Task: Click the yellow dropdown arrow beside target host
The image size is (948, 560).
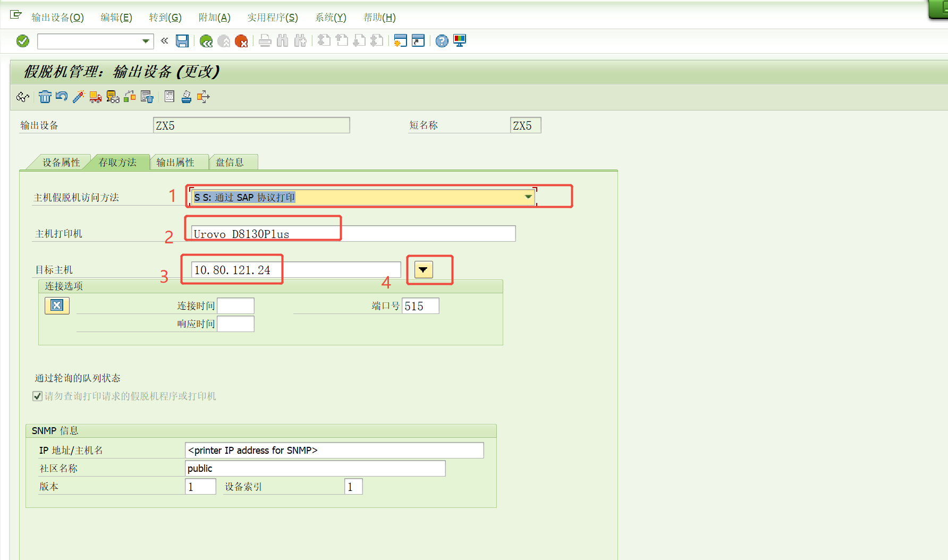Action: point(423,270)
